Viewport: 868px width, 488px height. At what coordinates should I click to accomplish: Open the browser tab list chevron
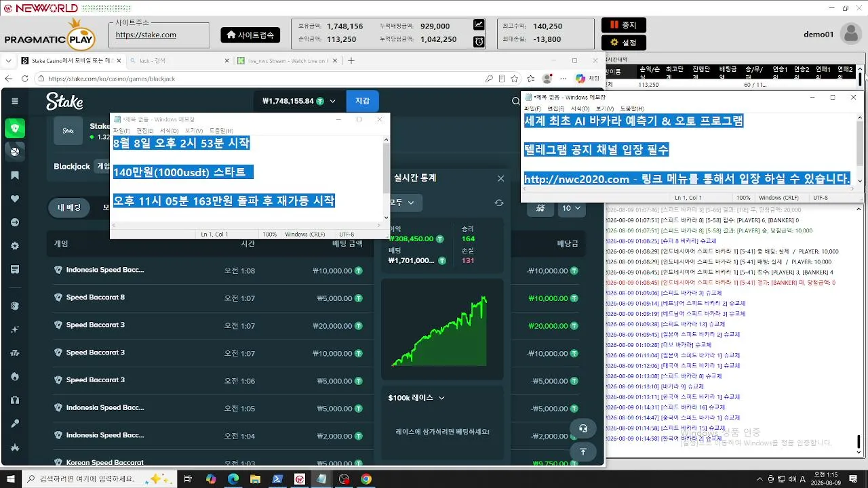pos(8,60)
